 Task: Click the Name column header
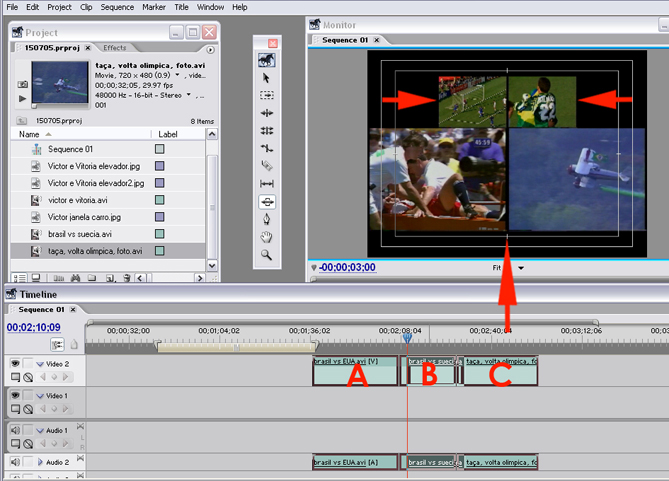point(30,133)
